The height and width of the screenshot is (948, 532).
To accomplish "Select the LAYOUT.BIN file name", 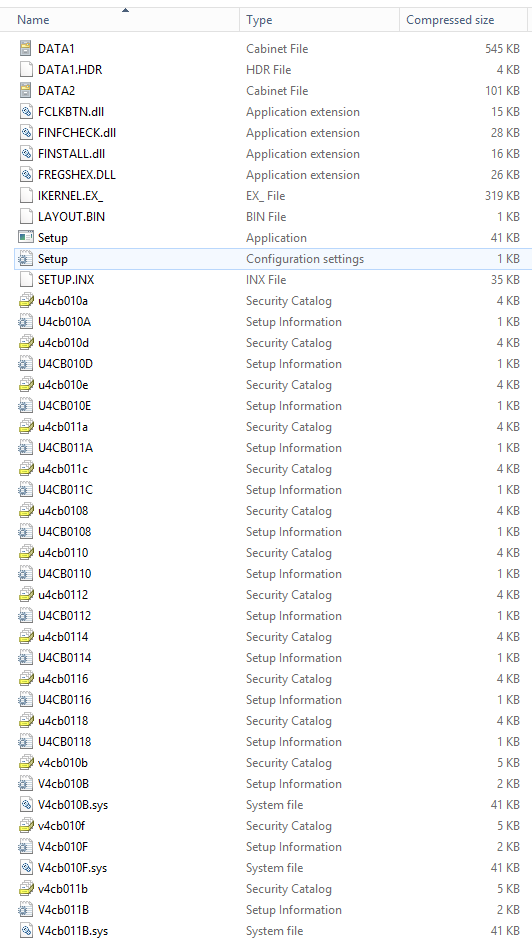I will coord(71,216).
